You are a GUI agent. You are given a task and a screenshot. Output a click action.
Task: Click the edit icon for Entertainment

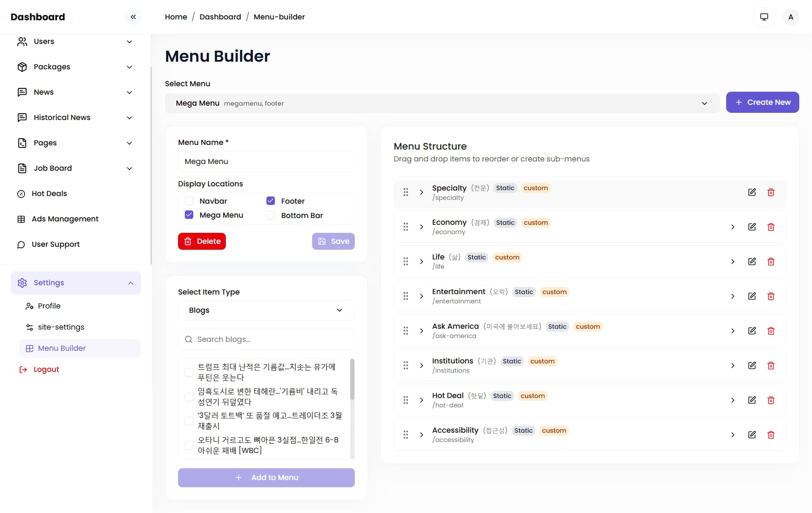(752, 296)
